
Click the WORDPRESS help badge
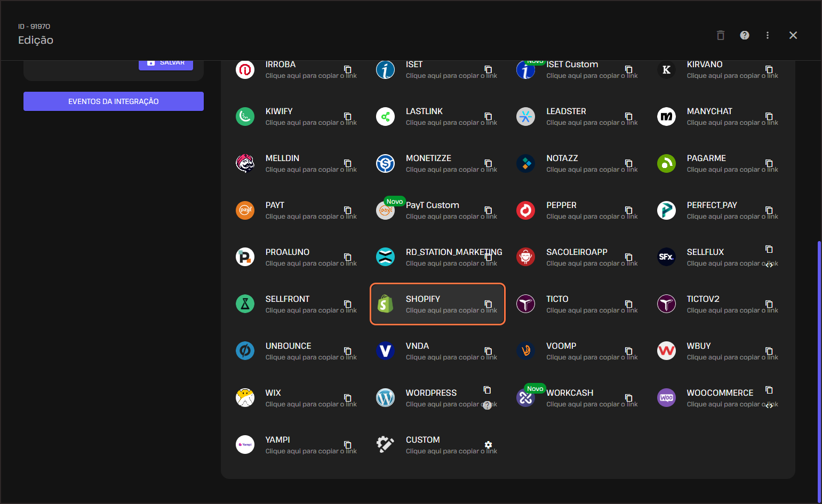point(487,405)
